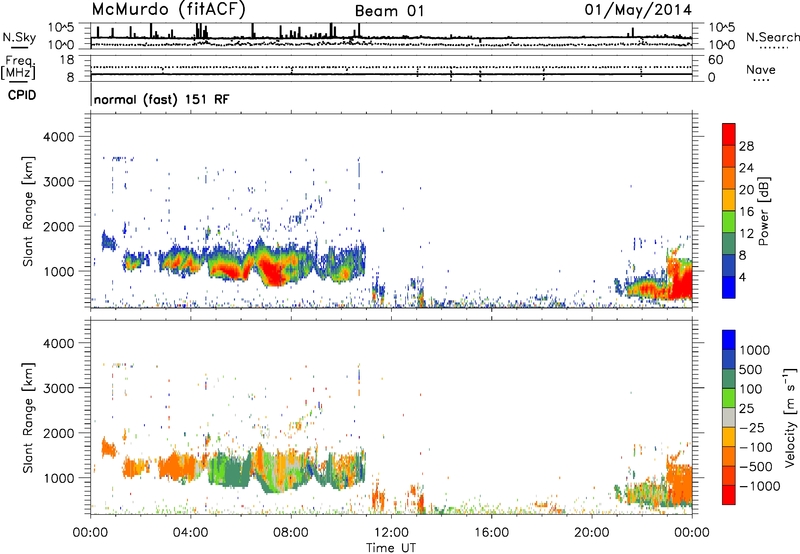Click the "28" label on Power colorbar

(x=746, y=146)
